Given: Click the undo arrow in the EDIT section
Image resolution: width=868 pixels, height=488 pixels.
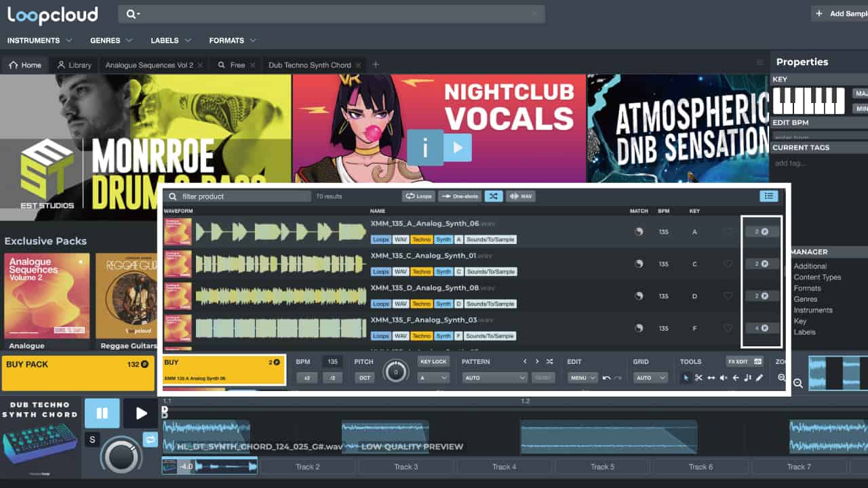Looking at the screenshot, I should click(608, 378).
